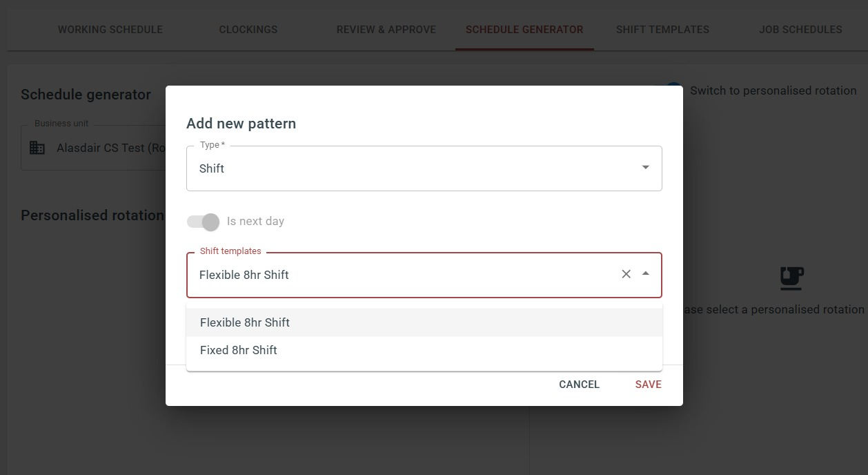Click into the Shift templates input field
The image size is (868, 475).
pyautogui.click(x=400, y=275)
